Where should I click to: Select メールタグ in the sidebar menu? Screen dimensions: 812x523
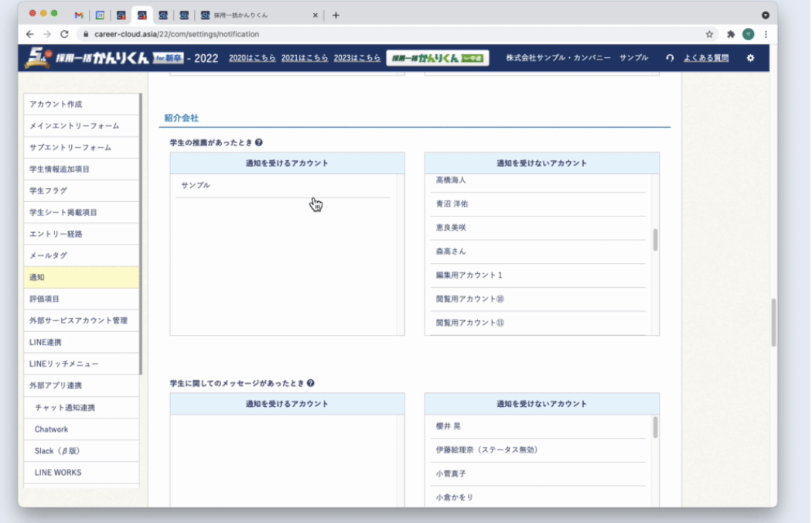pos(48,255)
